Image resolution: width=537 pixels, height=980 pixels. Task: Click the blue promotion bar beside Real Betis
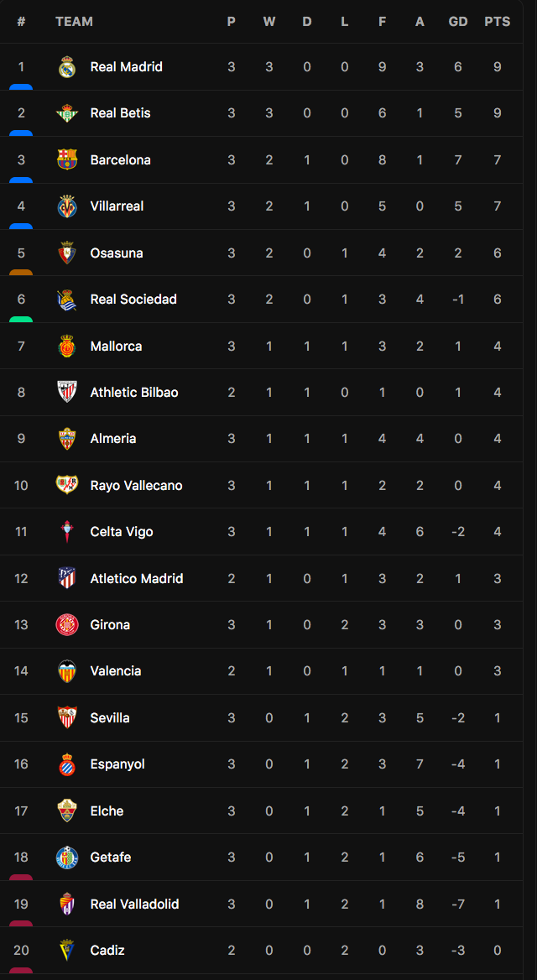(x=21, y=131)
